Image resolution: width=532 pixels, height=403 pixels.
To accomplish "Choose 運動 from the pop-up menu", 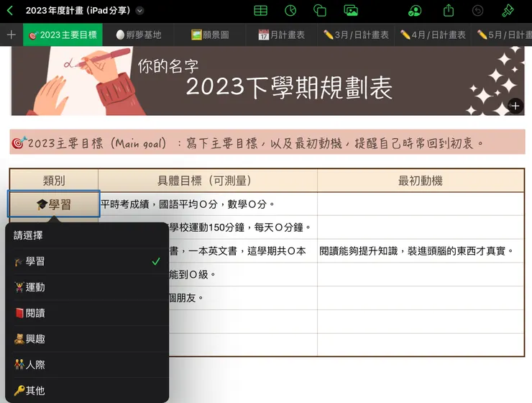I will (87, 287).
